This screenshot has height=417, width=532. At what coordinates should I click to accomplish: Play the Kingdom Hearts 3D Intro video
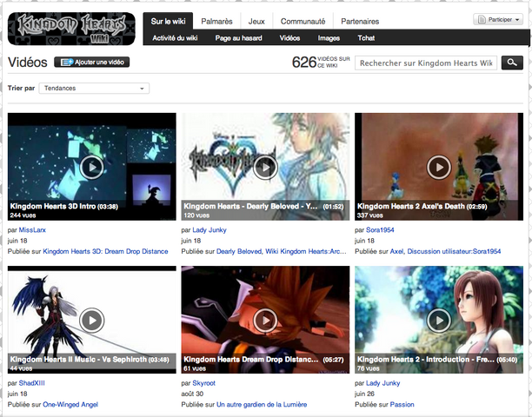tap(92, 167)
